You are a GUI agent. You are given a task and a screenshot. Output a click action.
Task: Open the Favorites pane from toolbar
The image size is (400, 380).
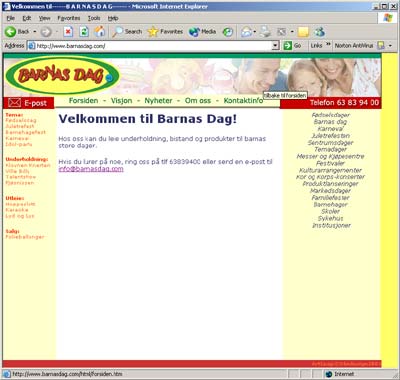(x=165, y=32)
